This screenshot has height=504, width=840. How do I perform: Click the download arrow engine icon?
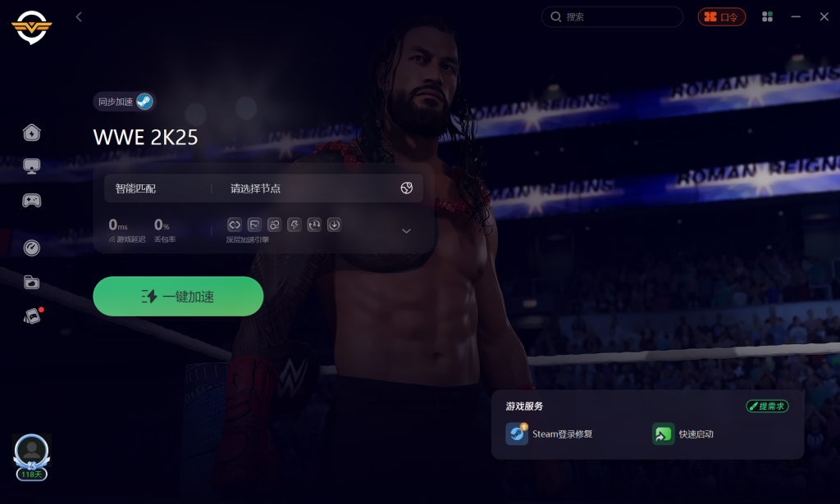pos(334,225)
